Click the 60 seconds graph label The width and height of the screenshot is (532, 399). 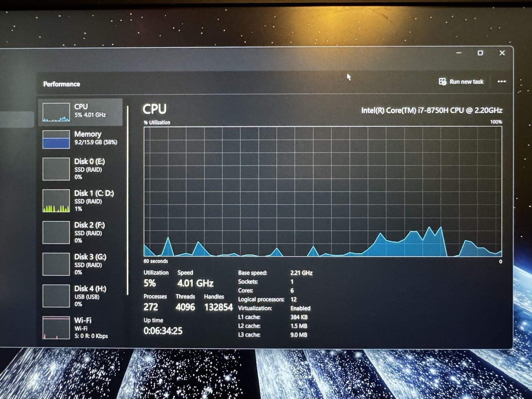tap(156, 261)
